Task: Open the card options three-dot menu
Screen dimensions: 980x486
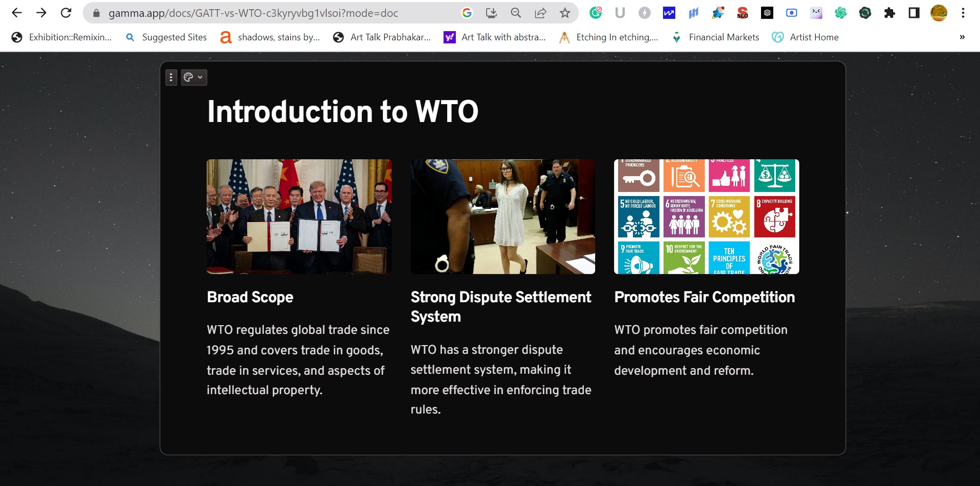Action: point(171,78)
